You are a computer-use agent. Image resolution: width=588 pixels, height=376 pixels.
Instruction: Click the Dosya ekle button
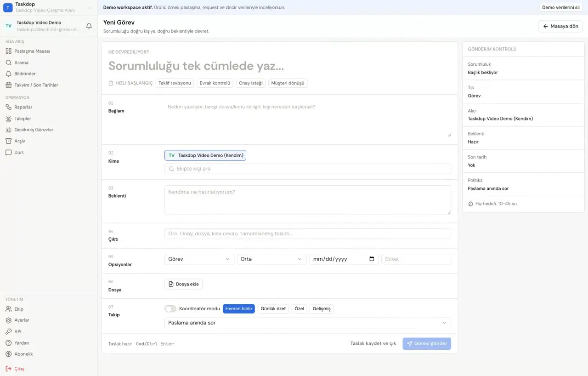tap(183, 284)
